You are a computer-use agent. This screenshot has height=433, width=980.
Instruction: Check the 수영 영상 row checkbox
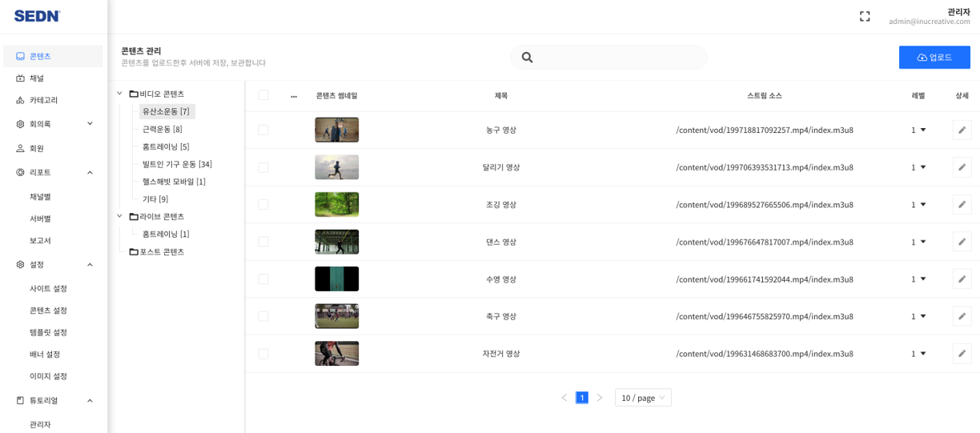point(263,279)
